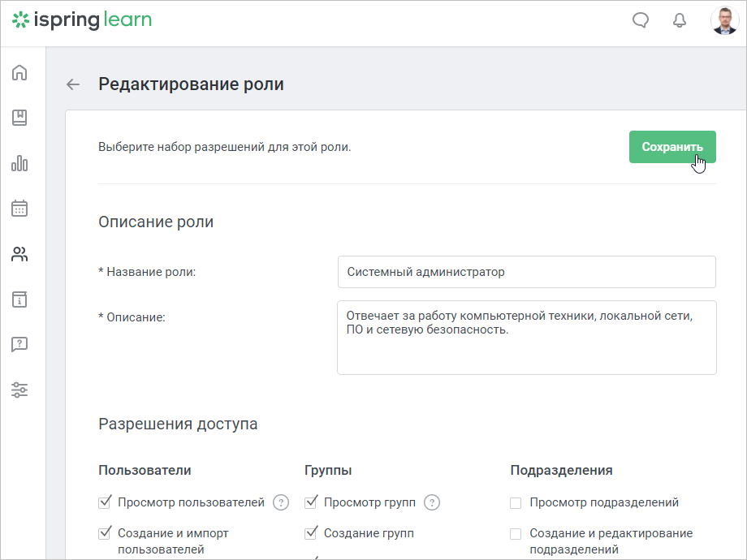
Task: Open the Learning content book icon
Action: [x=19, y=118]
